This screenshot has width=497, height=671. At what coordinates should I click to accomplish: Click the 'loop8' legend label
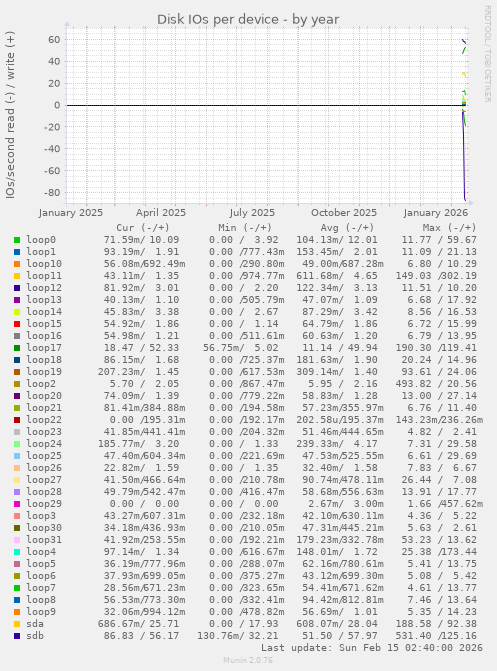pos(41,600)
